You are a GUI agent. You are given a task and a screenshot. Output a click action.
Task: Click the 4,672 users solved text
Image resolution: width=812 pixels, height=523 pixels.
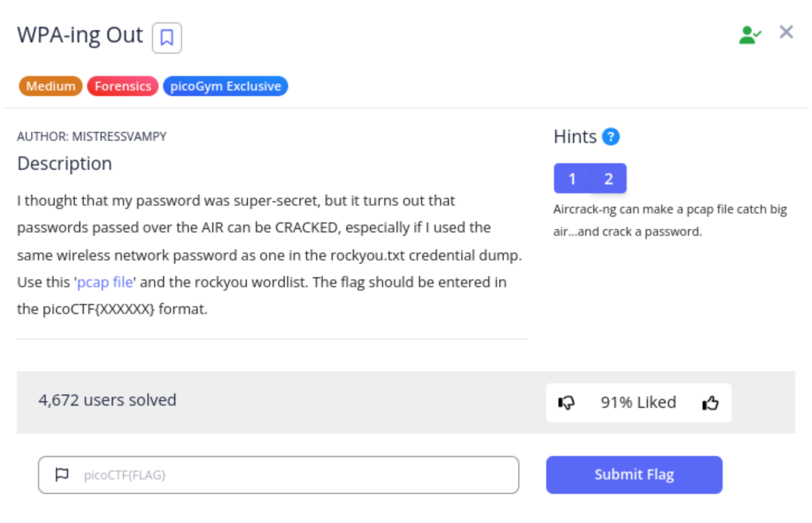coord(107,400)
